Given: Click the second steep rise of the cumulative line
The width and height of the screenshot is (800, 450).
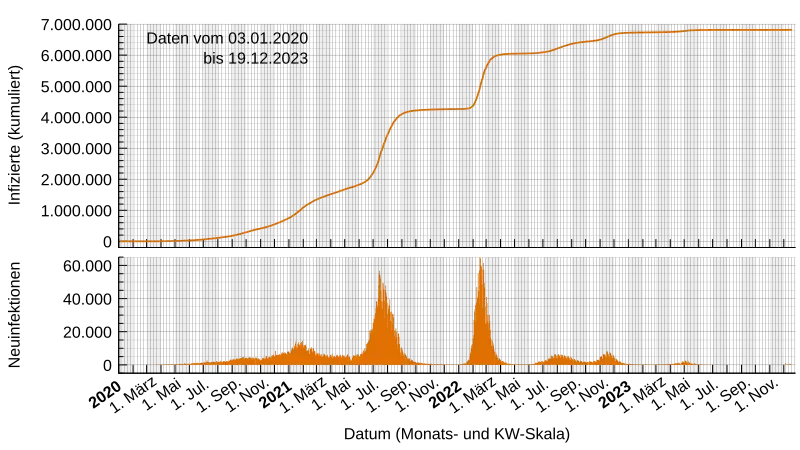Looking at the screenshot, I should tap(481, 80).
